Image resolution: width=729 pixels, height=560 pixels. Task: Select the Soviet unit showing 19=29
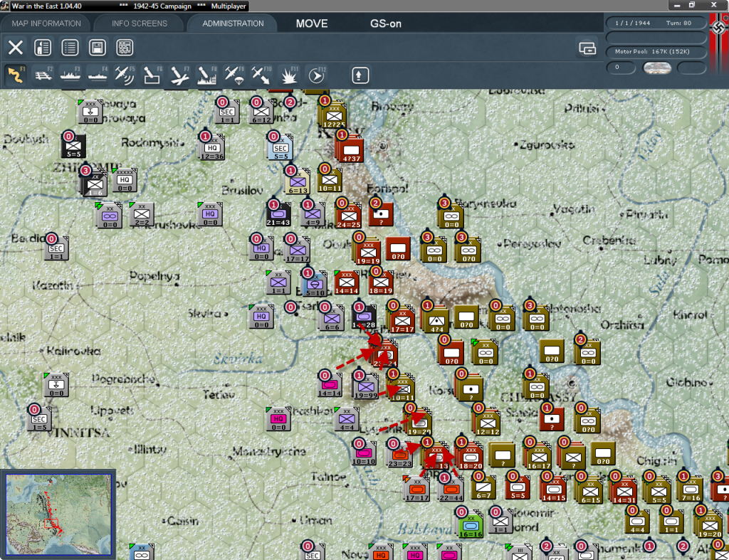pyautogui.click(x=419, y=423)
